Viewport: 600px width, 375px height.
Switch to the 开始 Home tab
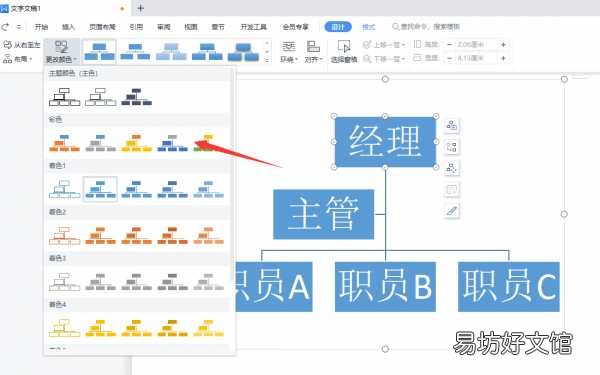[41, 27]
